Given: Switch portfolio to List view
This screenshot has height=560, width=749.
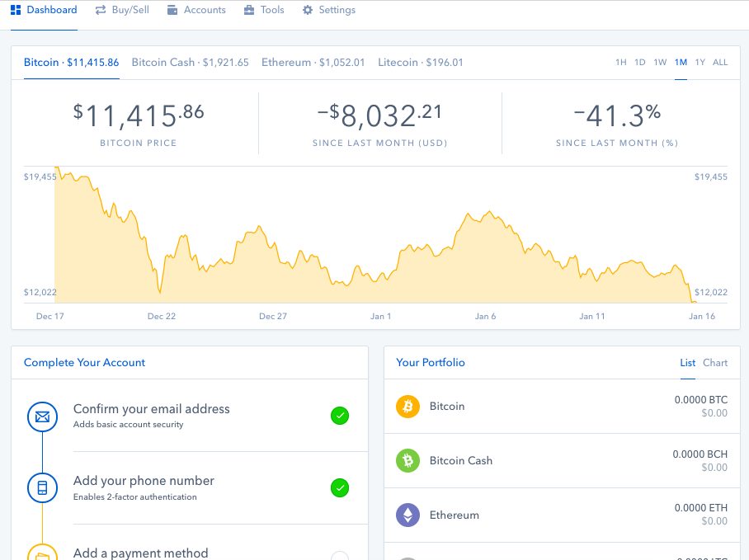Looking at the screenshot, I should [688, 363].
